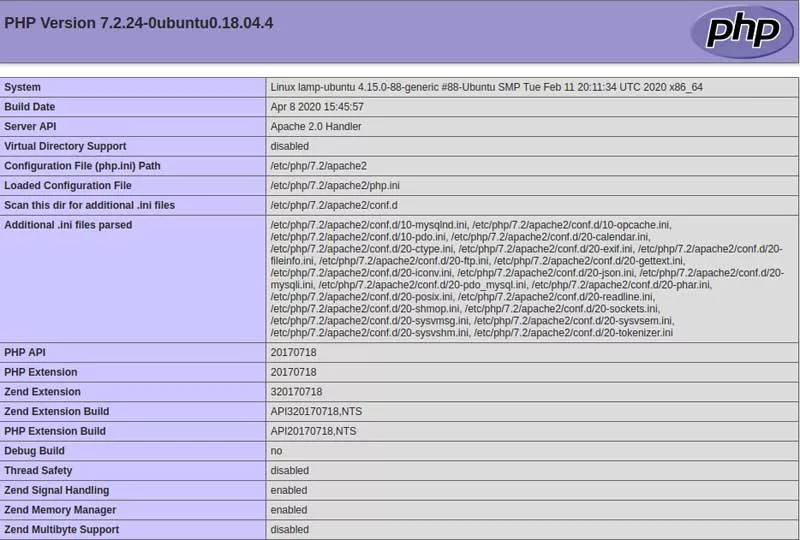800x540 pixels.
Task: Select the API320170718,NTS Zend build value
Action: tap(313, 411)
